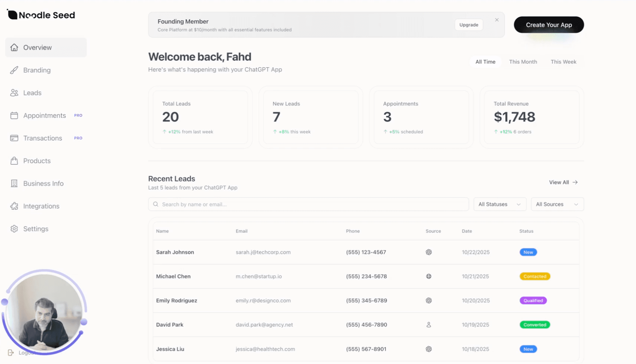636x364 pixels.
Task: Click the Upgrade button in banner
Action: click(x=469, y=25)
